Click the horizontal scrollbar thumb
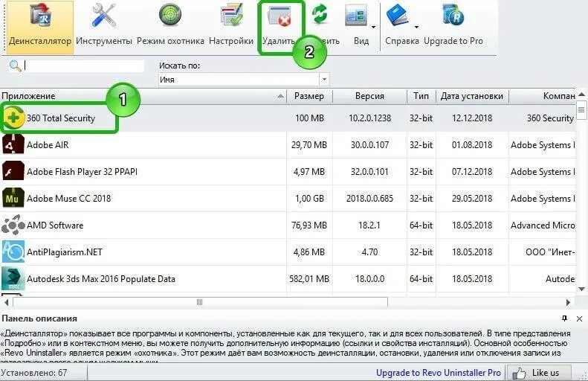 coord(200,302)
